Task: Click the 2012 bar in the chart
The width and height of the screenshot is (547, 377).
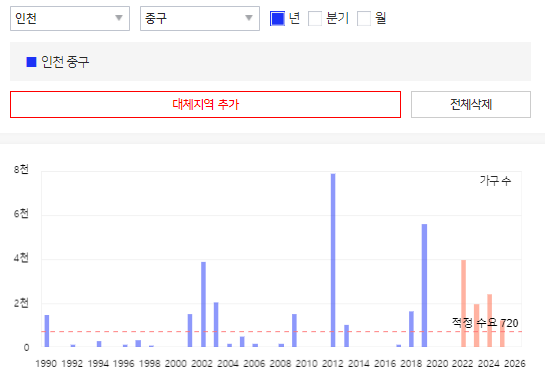Action: pyautogui.click(x=333, y=260)
